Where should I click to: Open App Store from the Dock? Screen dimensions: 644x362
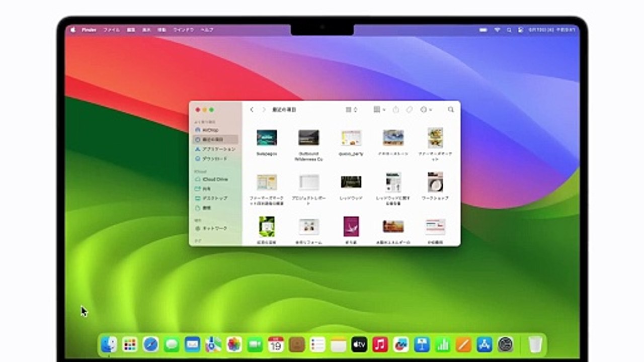tap(485, 344)
